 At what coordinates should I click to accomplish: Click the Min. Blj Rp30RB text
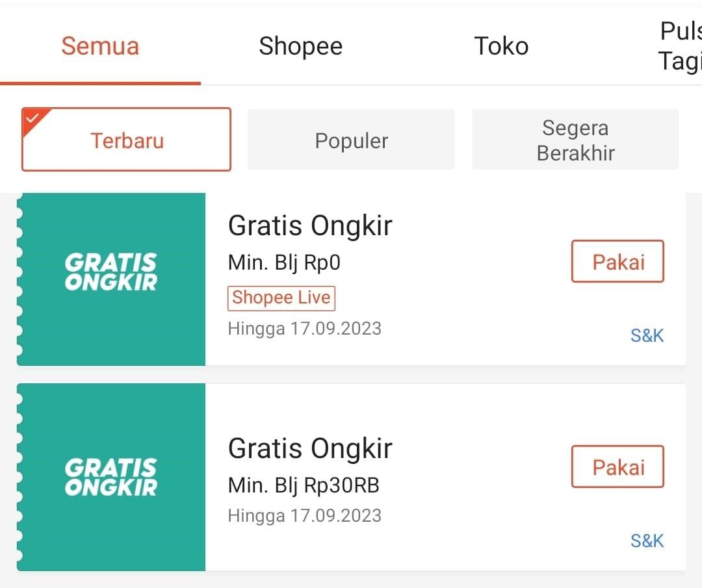(x=304, y=485)
